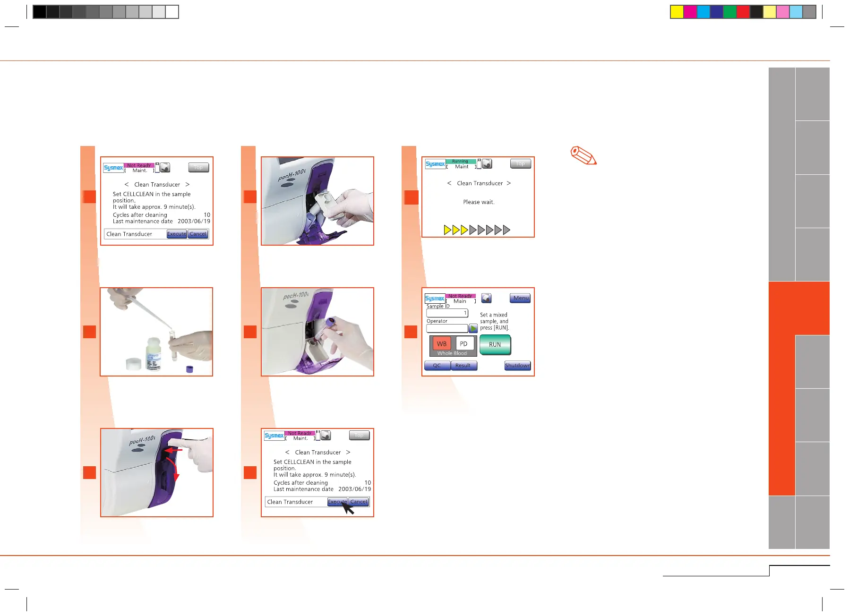
Task: Select the "Whole Blood" label text
Action: [452, 353]
